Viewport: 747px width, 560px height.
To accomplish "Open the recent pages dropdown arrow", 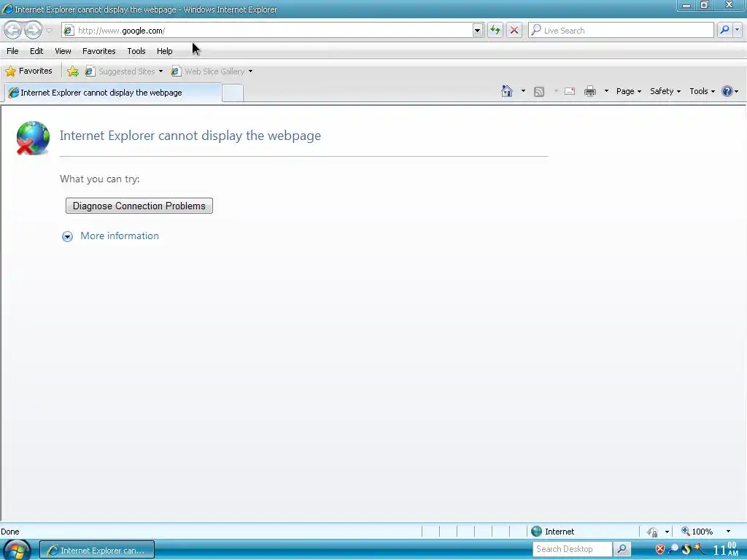I will 49,31.
